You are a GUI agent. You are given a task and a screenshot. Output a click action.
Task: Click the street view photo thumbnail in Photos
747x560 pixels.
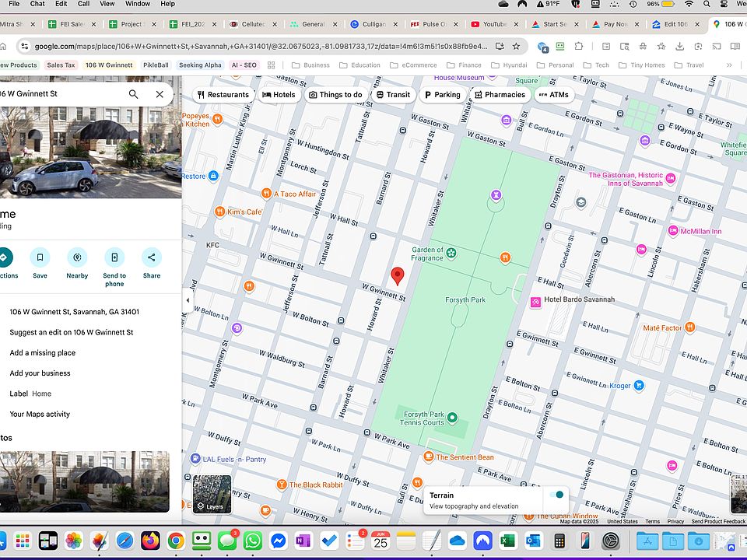(84, 481)
